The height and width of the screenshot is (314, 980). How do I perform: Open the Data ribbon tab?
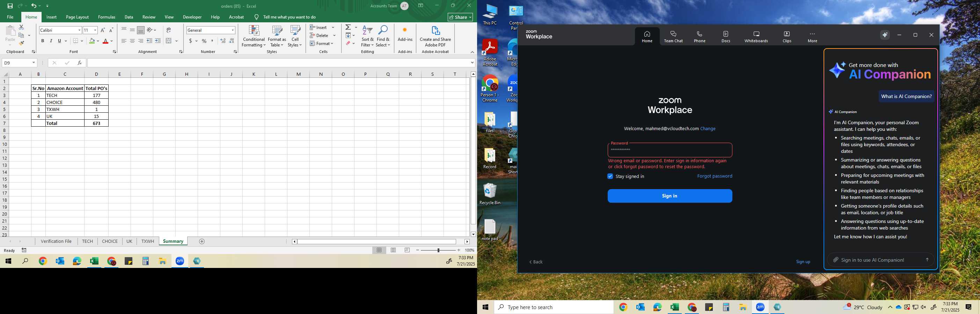(x=129, y=17)
